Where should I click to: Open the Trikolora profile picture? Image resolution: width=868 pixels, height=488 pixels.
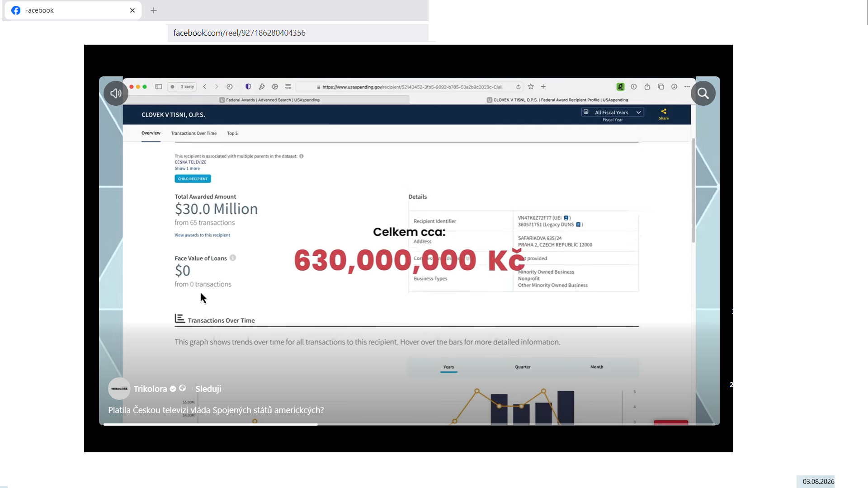tap(119, 389)
